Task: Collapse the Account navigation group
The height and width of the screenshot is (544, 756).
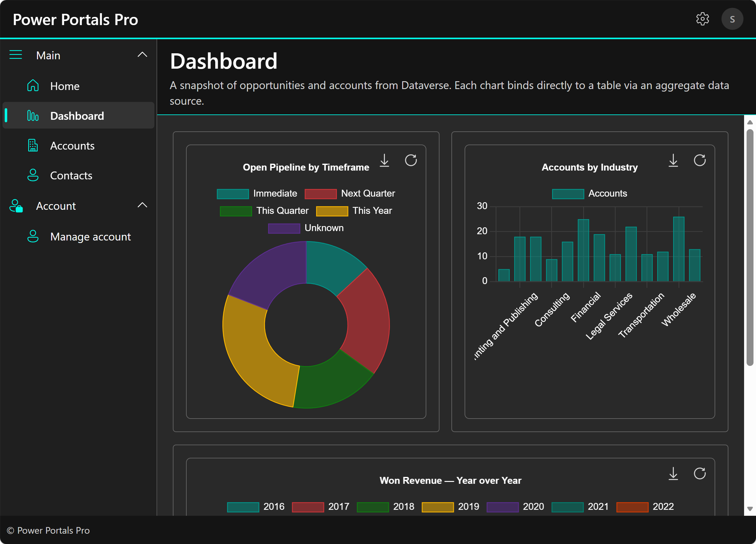Action: (x=142, y=206)
